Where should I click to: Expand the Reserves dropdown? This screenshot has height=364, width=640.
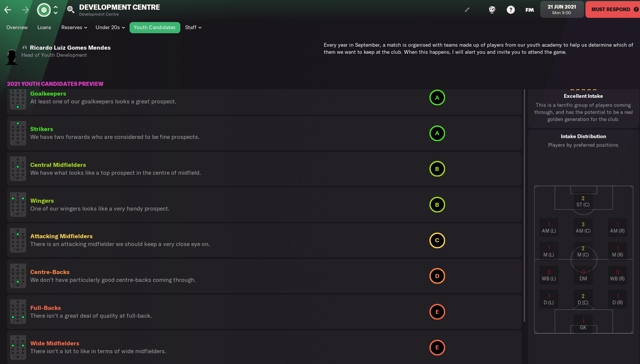[x=74, y=27]
